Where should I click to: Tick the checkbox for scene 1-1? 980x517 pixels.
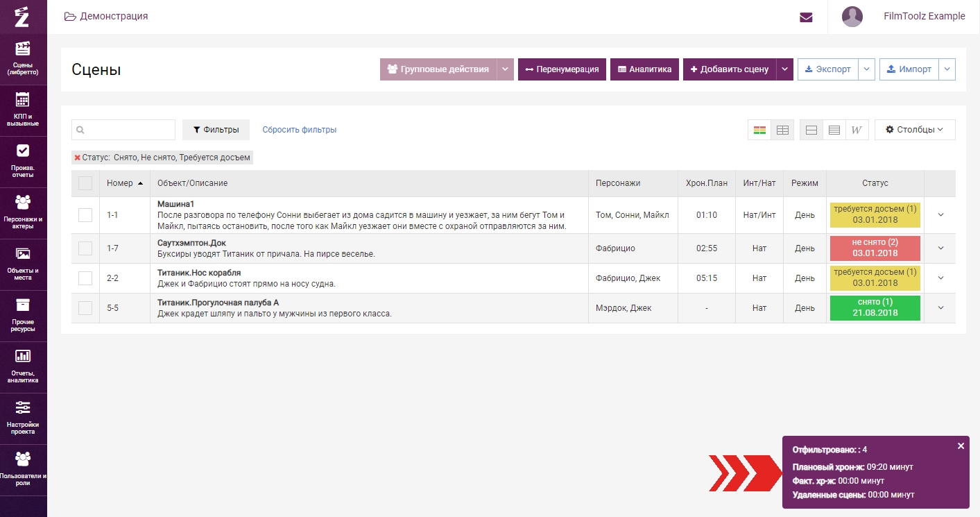[x=85, y=215]
